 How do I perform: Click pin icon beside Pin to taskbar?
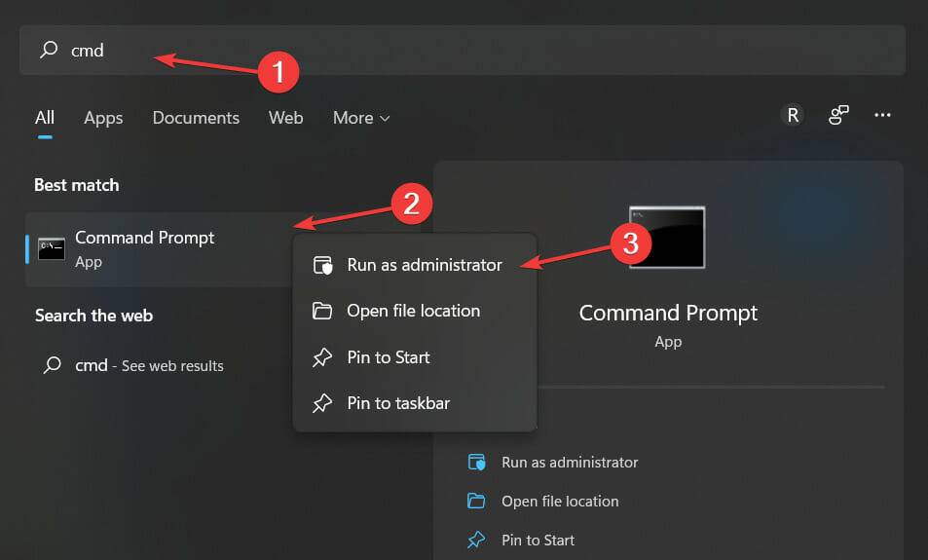tap(322, 403)
